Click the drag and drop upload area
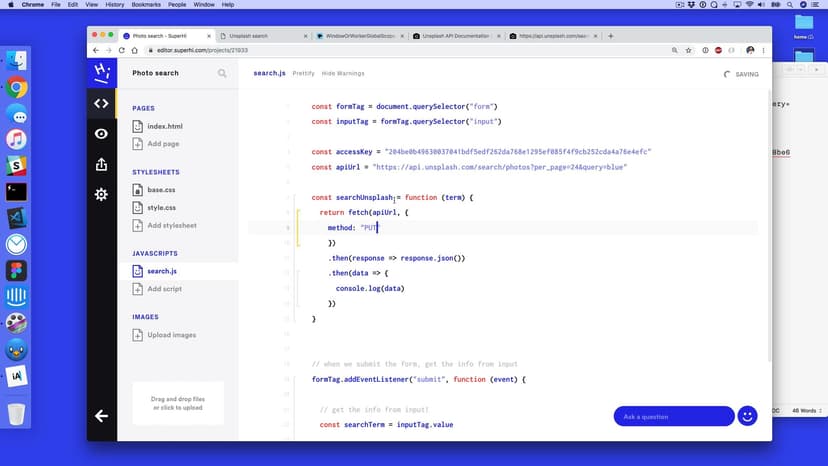 tap(178, 403)
